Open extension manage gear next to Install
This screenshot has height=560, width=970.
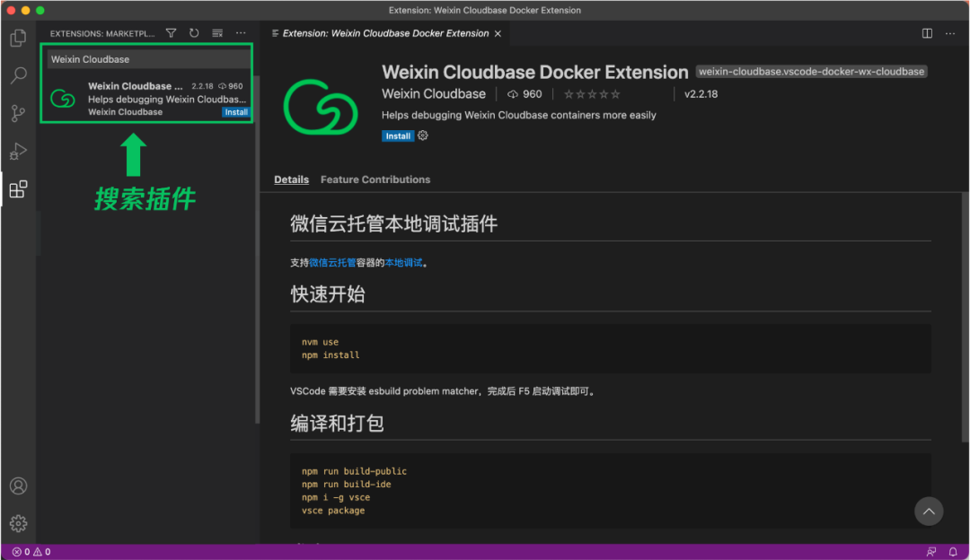coord(422,136)
